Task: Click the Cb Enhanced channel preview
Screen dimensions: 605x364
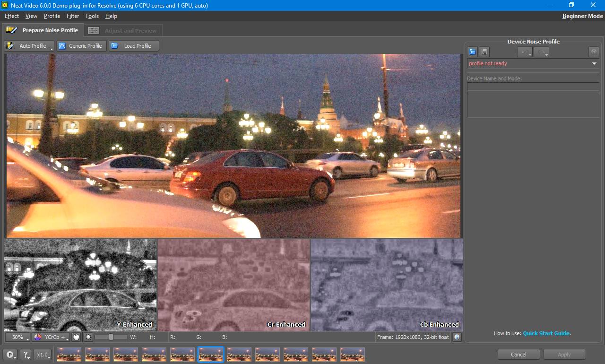Action: pyautogui.click(x=387, y=285)
